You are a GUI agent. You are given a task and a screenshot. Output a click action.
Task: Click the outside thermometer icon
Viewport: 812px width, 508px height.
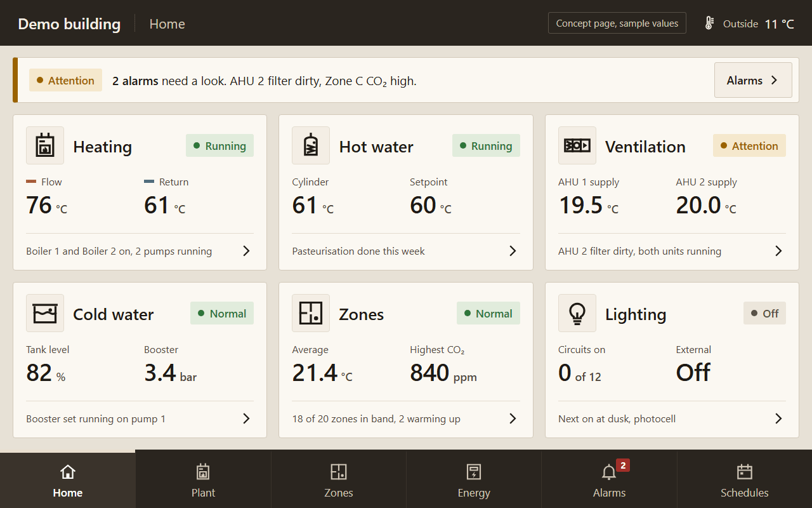coord(710,23)
